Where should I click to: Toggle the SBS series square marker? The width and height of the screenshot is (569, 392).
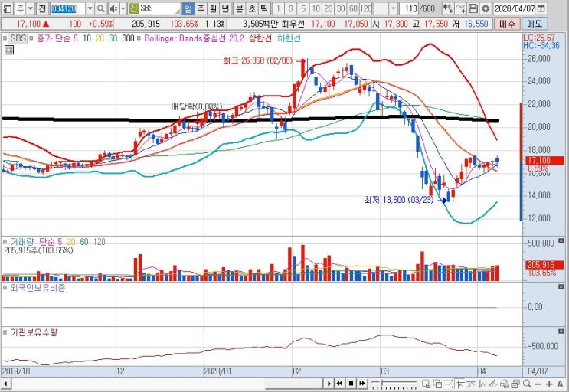pos(5,38)
